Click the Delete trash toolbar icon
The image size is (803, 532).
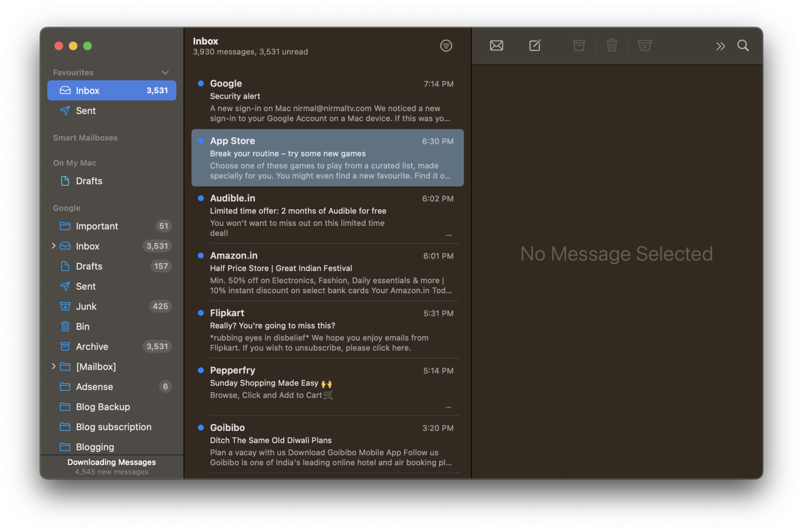612,45
